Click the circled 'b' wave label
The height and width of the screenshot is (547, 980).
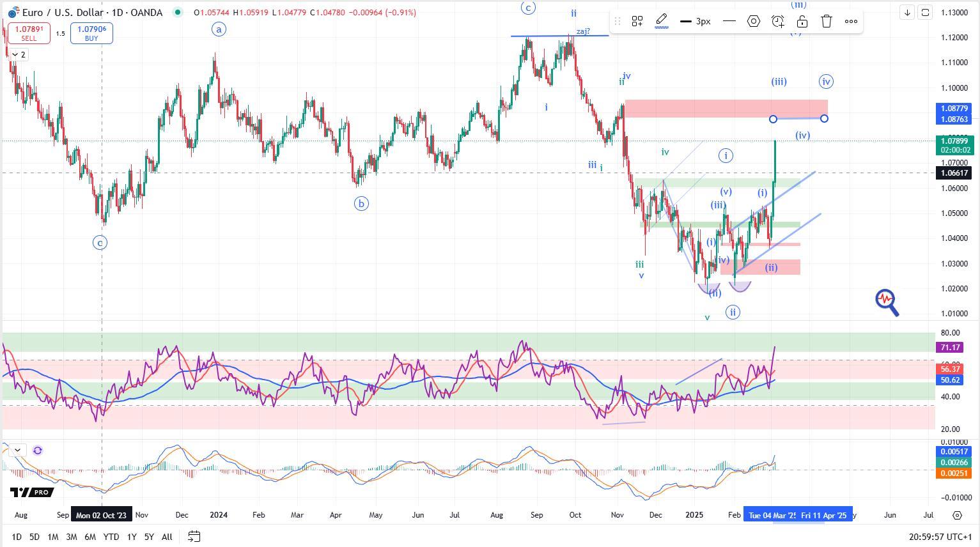(361, 204)
